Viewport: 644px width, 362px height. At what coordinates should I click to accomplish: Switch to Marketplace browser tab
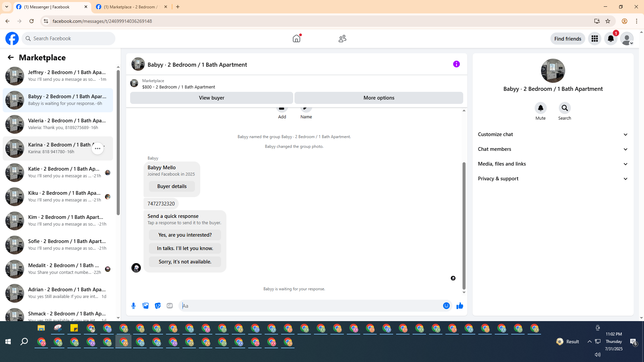[131, 7]
